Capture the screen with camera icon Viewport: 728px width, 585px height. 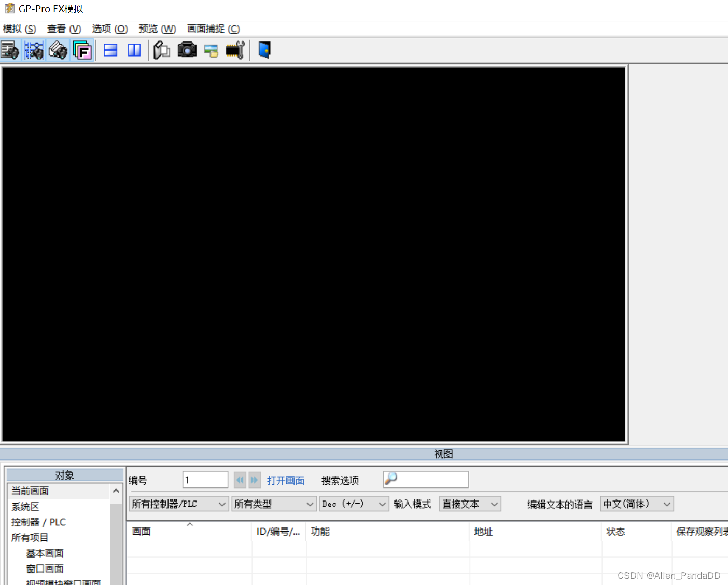[187, 50]
